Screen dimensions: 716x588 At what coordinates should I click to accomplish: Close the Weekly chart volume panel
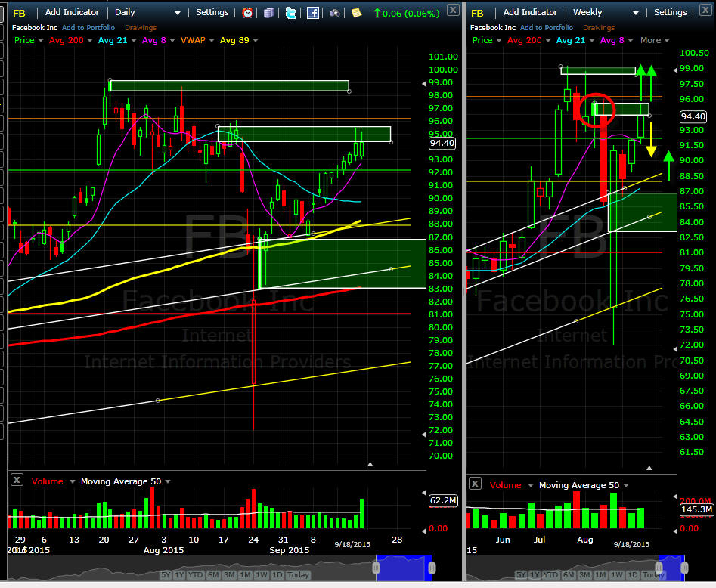(x=475, y=484)
